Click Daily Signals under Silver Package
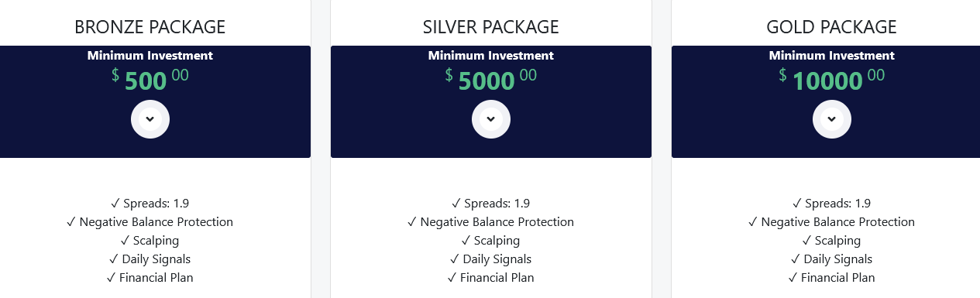The width and height of the screenshot is (980, 298). coord(491,259)
